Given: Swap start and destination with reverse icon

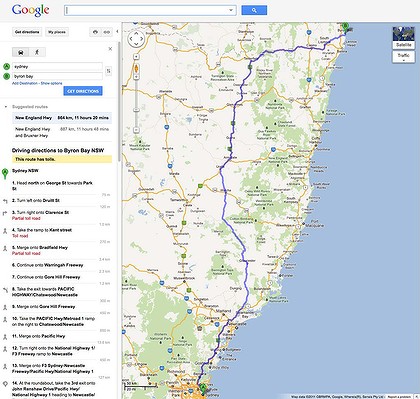Looking at the screenshot, I should click(x=108, y=71).
